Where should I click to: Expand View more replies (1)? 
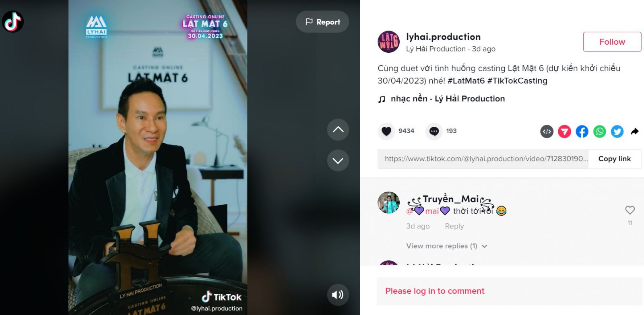click(x=446, y=246)
